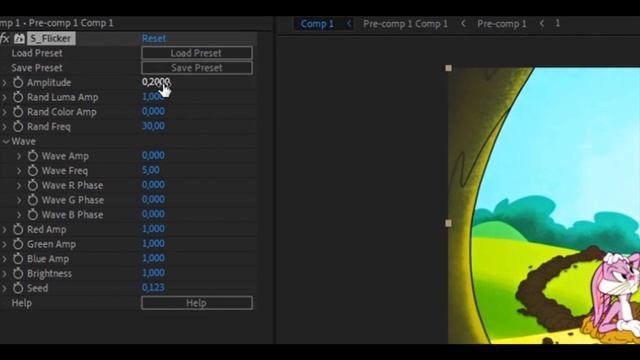Toggle the Brightness stopwatch
This screenshot has width=640, height=360.
pos(18,273)
